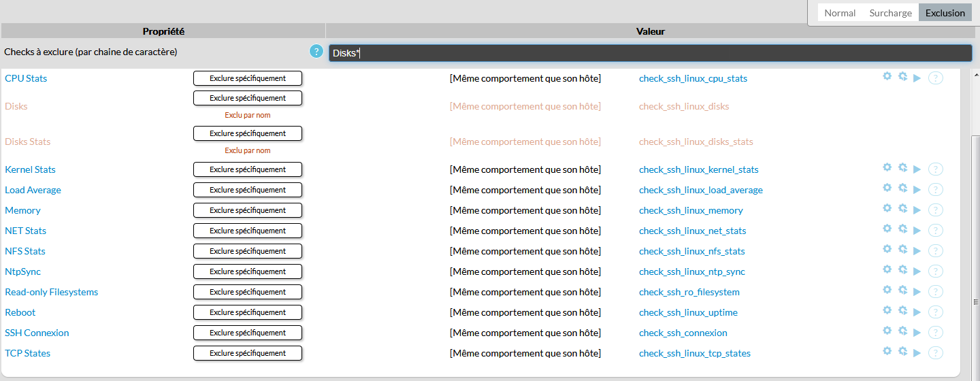This screenshot has width=980, height=381.
Task: Open the check_ssh_linux_memory command link
Action: (x=691, y=210)
